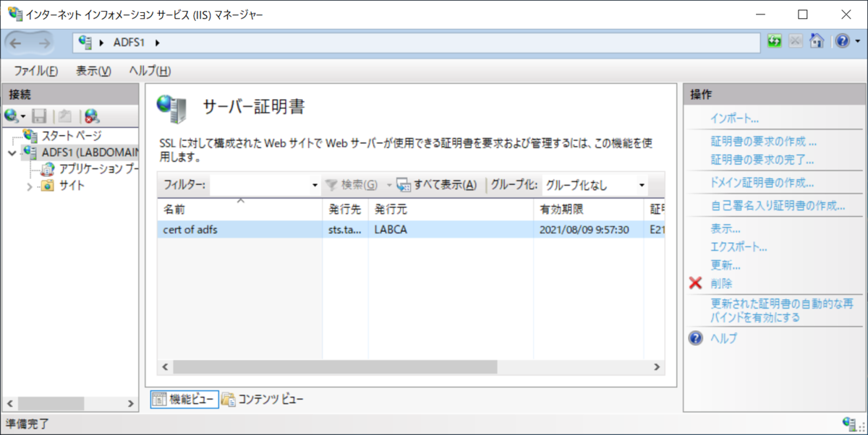868x435 pixels.
Task: Sort by 発行先 column header
Action: (345, 210)
